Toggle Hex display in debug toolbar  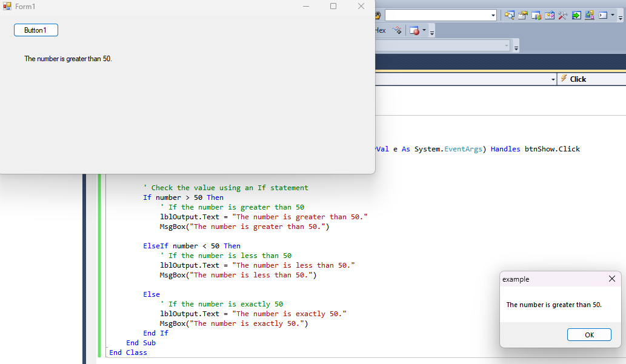(x=380, y=30)
